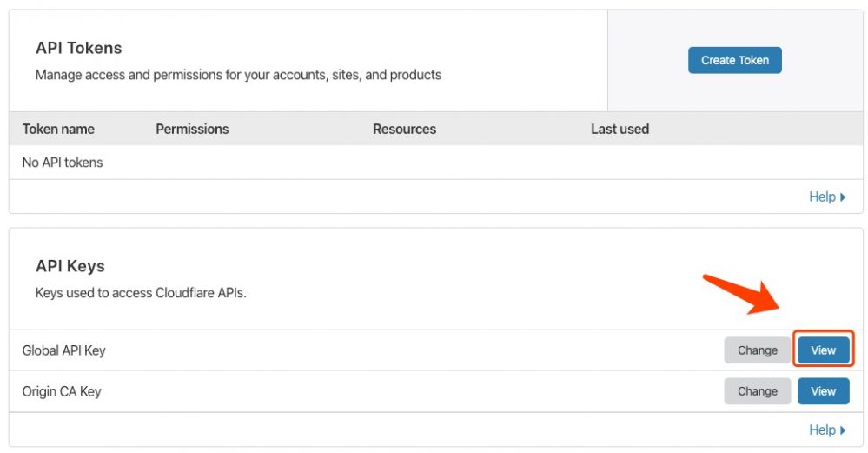Click the Origin CA Key row label
Viewport: 868px width, 453px height.
62,391
